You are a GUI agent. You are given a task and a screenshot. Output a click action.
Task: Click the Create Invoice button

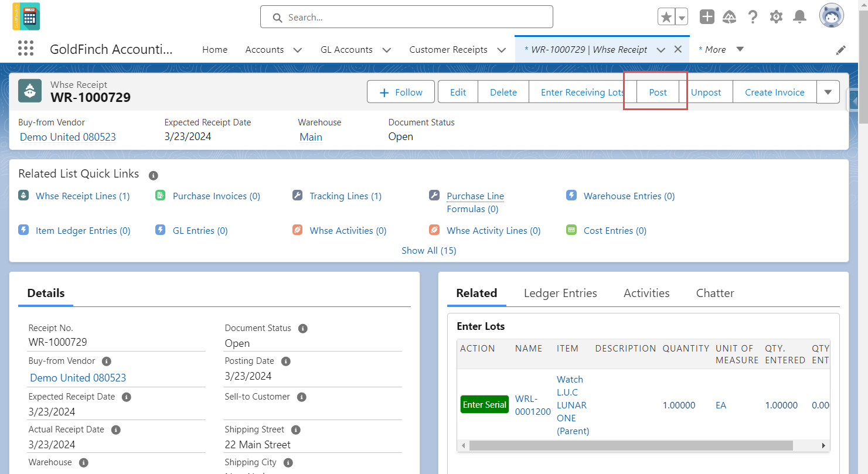click(x=775, y=92)
